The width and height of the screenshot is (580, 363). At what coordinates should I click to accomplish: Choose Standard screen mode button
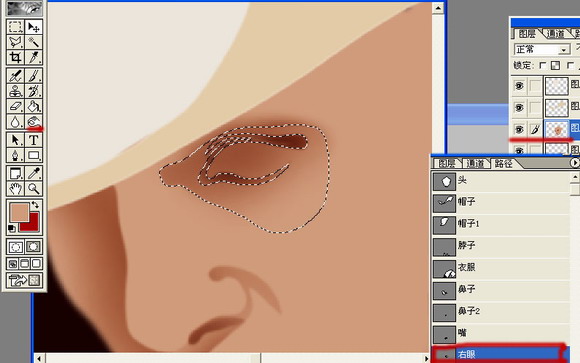tap(13, 264)
